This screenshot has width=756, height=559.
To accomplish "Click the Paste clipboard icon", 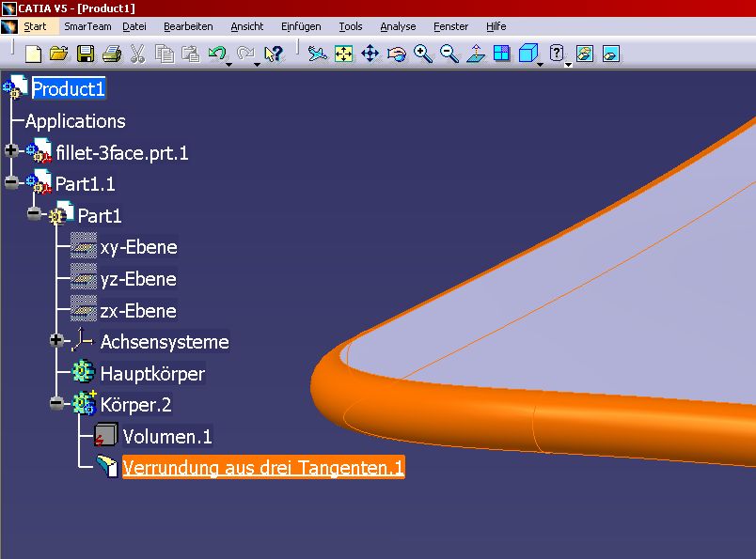I will 191,54.
